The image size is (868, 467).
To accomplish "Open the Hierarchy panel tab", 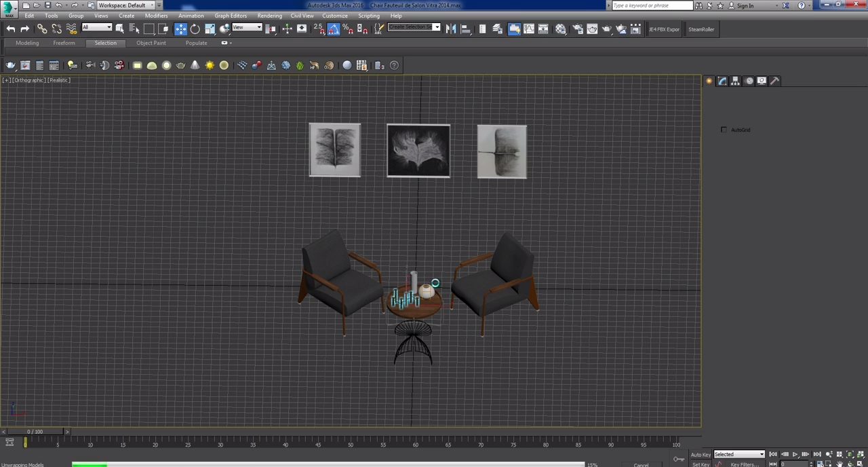I will coord(735,81).
